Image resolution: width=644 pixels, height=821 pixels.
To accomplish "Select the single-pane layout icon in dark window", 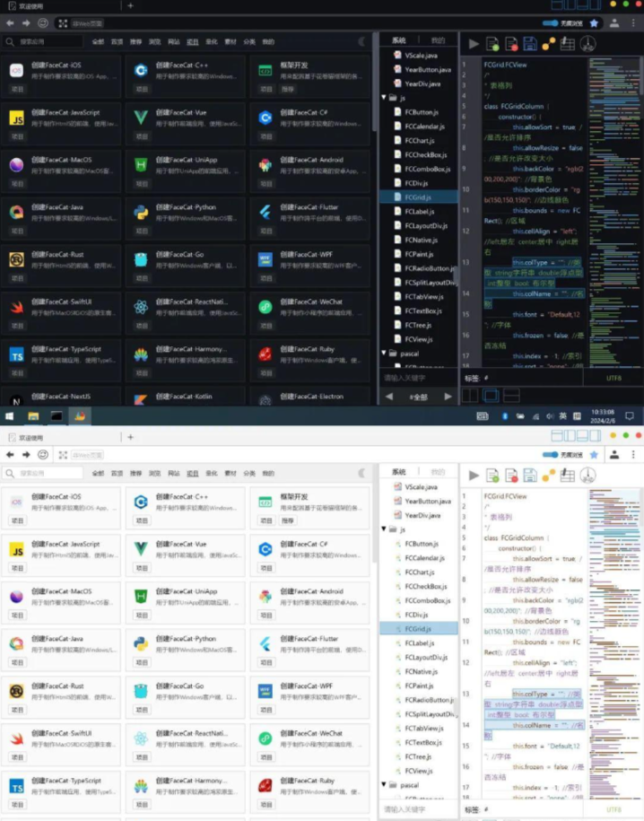I will (491, 396).
